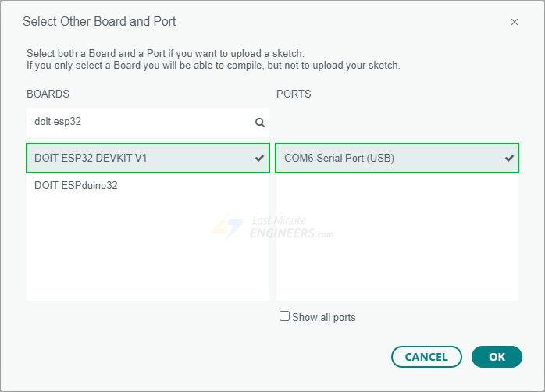Click the magnifier icon in board search
The image size is (545, 392).
point(260,123)
